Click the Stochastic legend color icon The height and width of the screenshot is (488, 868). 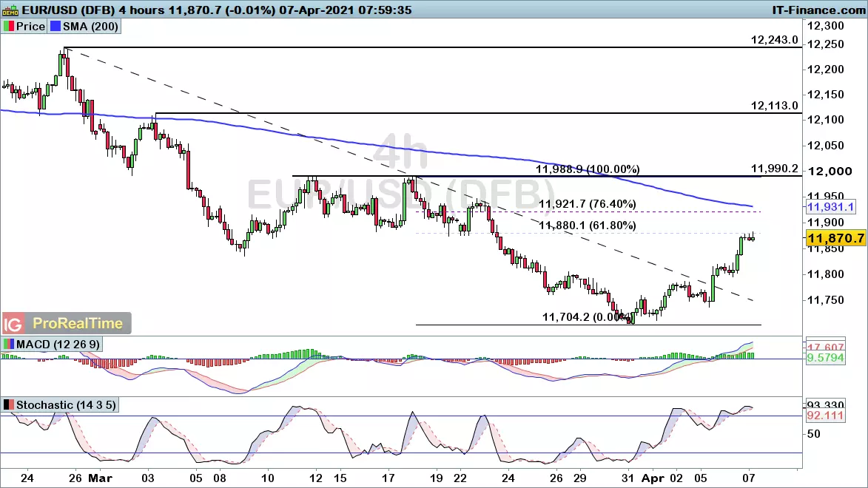click(x=9, y=405)
